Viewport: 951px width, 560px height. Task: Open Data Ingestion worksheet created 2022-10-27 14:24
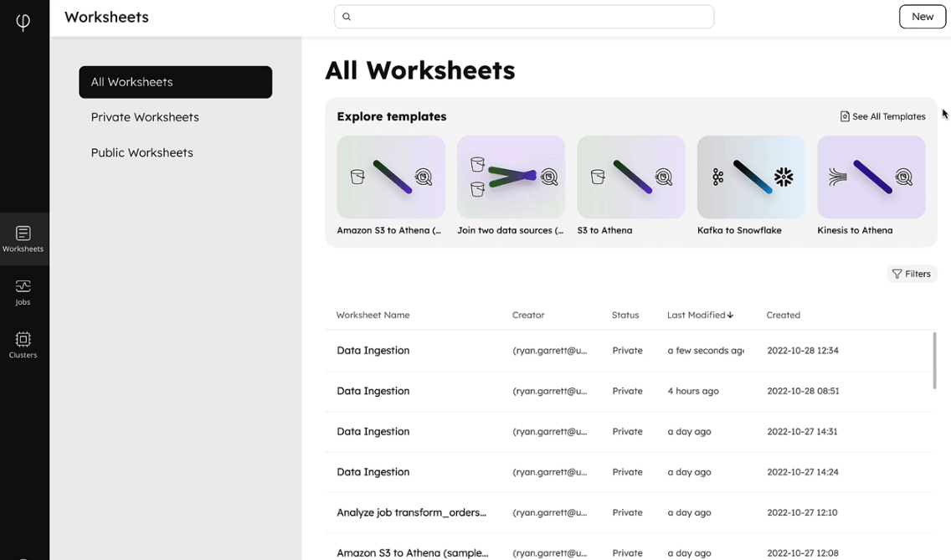[x=629, y=472]
